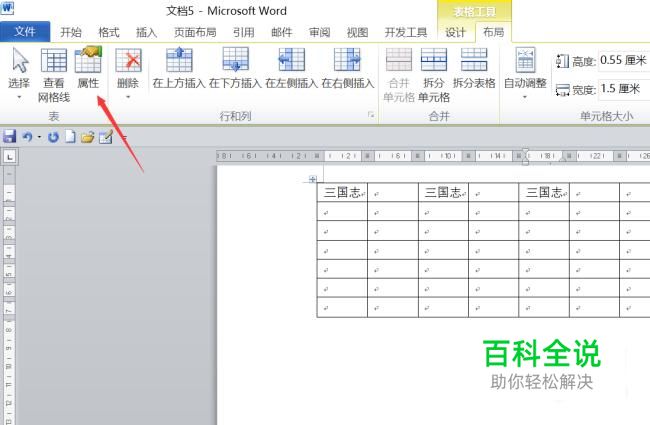Toggle 查看网格线 gridlines view
This screenshot has height=425, width=650.
coord(54,75)
